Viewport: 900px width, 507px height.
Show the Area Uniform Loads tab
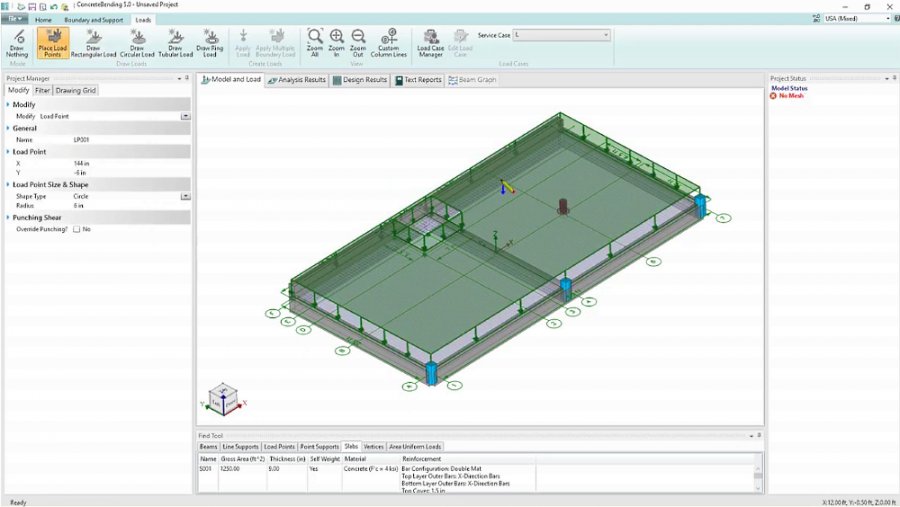point(415,446)
